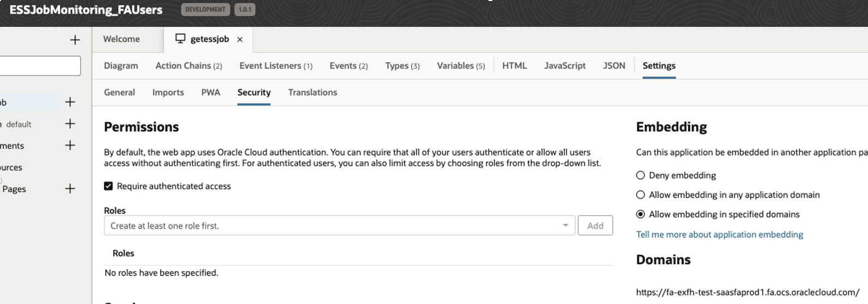The image size is (868, 304).
Task: Uncheck Require authenticated access
Action: pyautogui.click(x=108, y=186)
